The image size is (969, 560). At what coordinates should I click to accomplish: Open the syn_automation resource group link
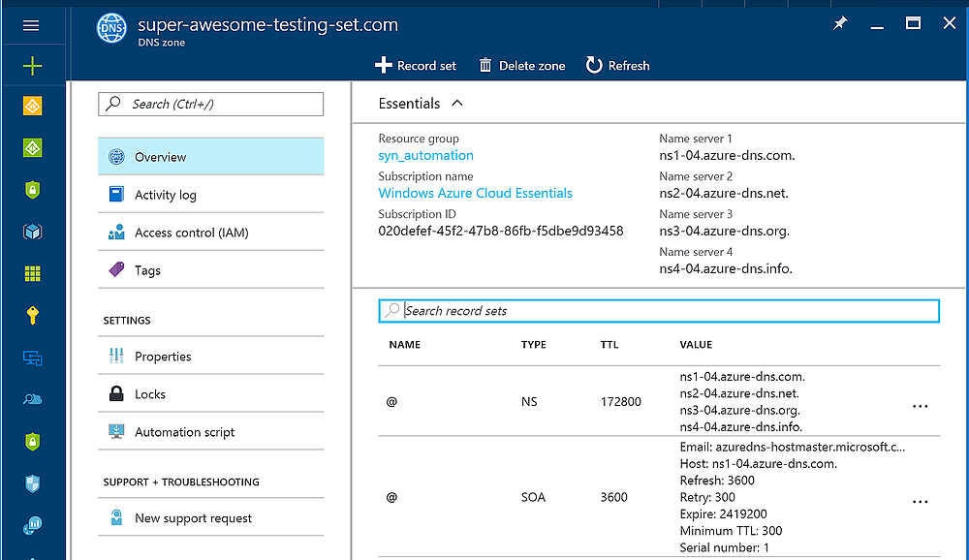(425, 155)
